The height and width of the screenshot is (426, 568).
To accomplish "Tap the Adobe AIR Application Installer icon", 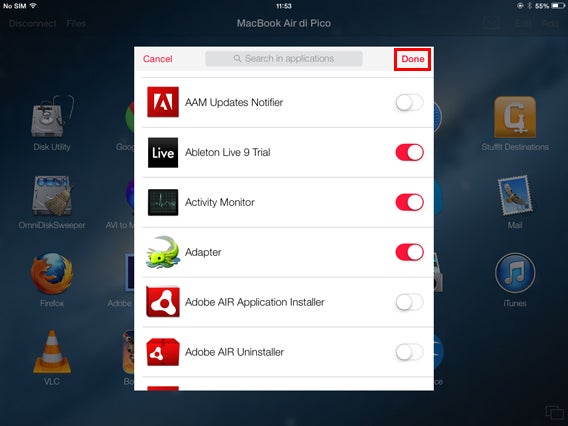I will [163, 302].
